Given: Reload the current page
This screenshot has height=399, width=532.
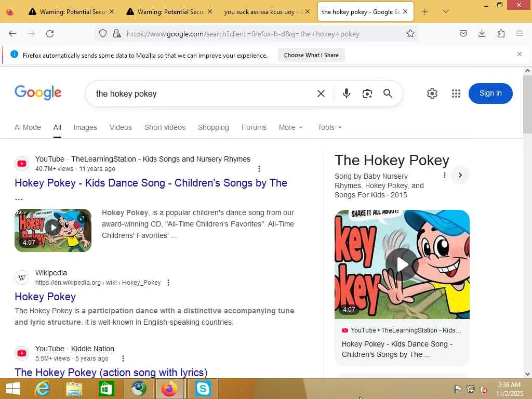Looking at the screenshot, I should (50, 34).
